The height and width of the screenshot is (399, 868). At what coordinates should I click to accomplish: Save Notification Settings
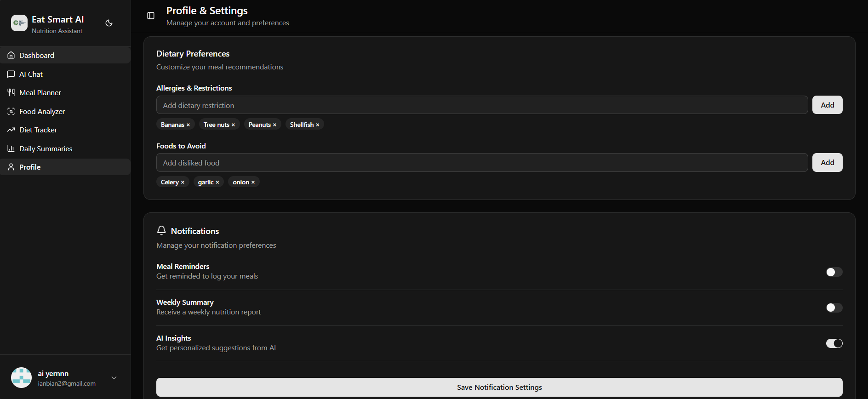(499, 387)
